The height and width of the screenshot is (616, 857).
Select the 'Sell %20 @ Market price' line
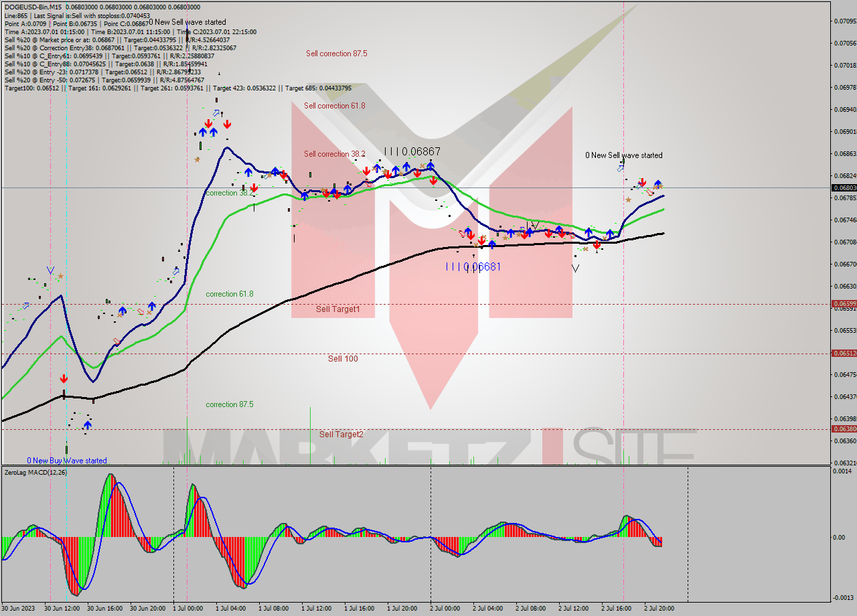pyautogui.click(x=117, y=40)
